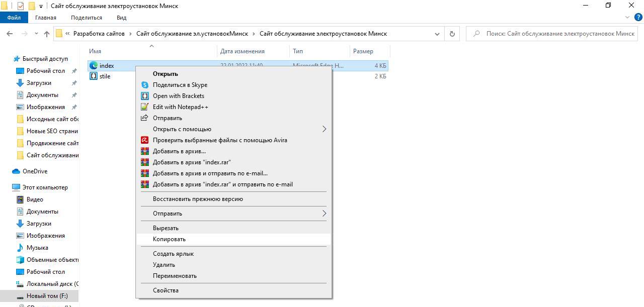Expand the ribbon with the chevron

click(x=627, y=18)
